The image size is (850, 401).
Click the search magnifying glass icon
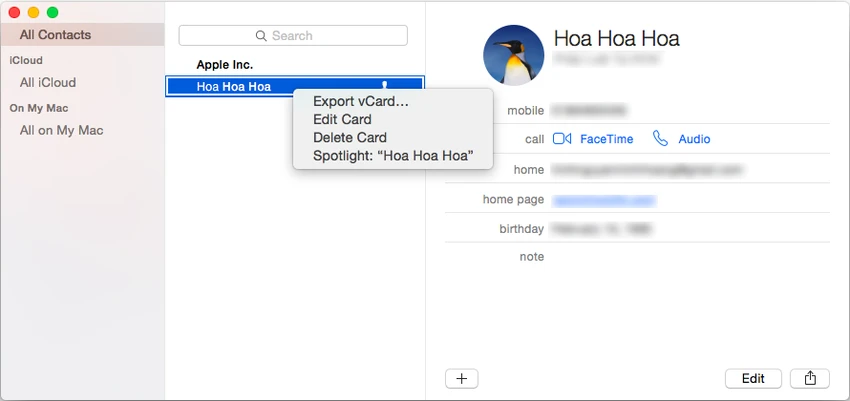(261, 36)
